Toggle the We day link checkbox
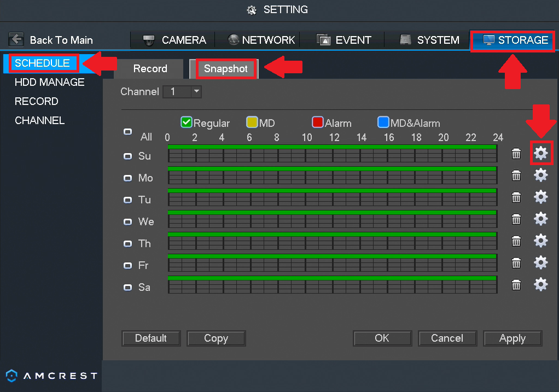This screenshot has height=392, width=559. coord(127,222)
